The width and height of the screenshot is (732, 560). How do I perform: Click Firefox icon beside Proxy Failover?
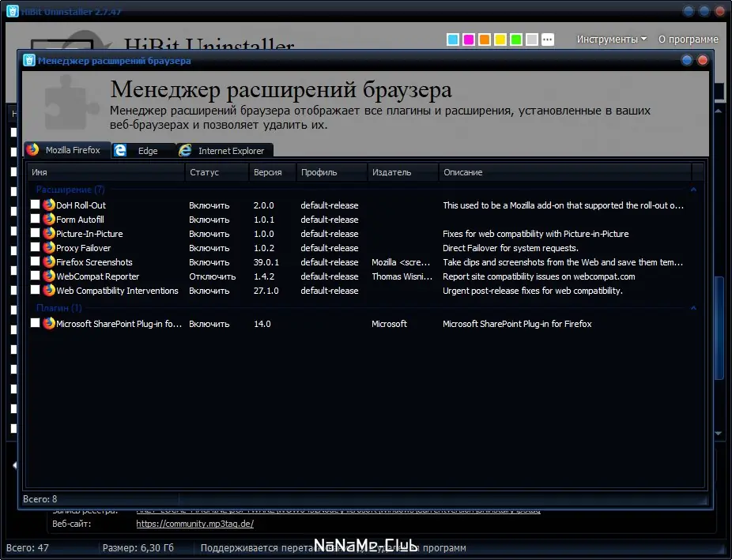pyautogui.click(x=49, y=247)
